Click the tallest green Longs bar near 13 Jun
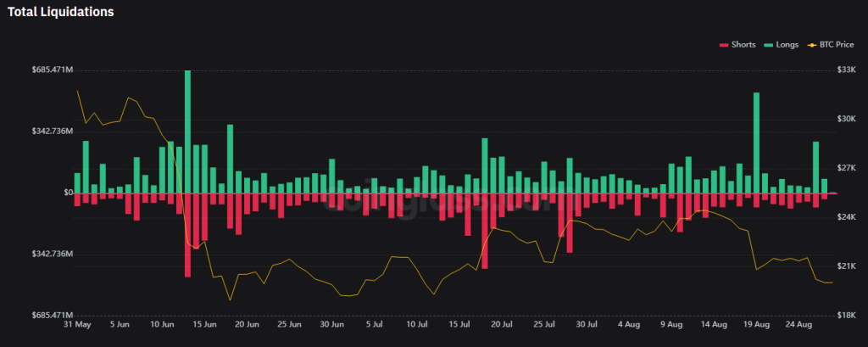The width and height of the screenshot is (868, 347). pos(187,132)
